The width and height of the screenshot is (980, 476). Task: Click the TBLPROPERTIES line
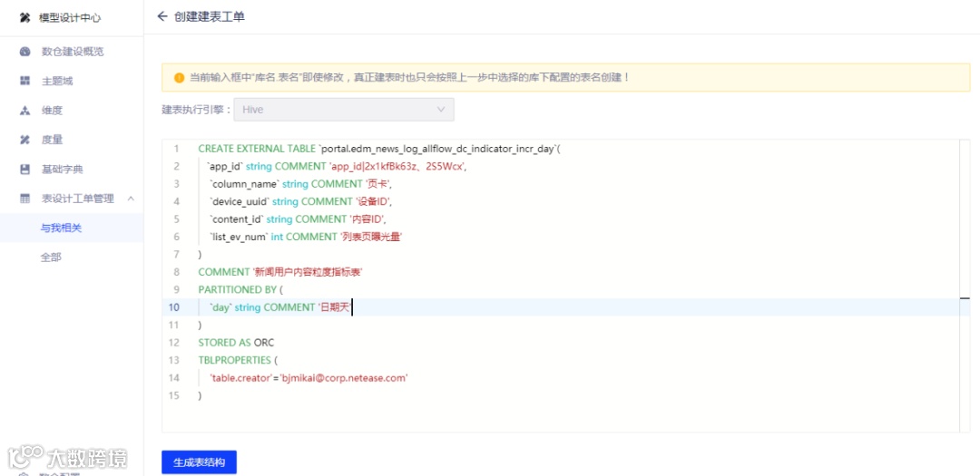click(238, 361)
